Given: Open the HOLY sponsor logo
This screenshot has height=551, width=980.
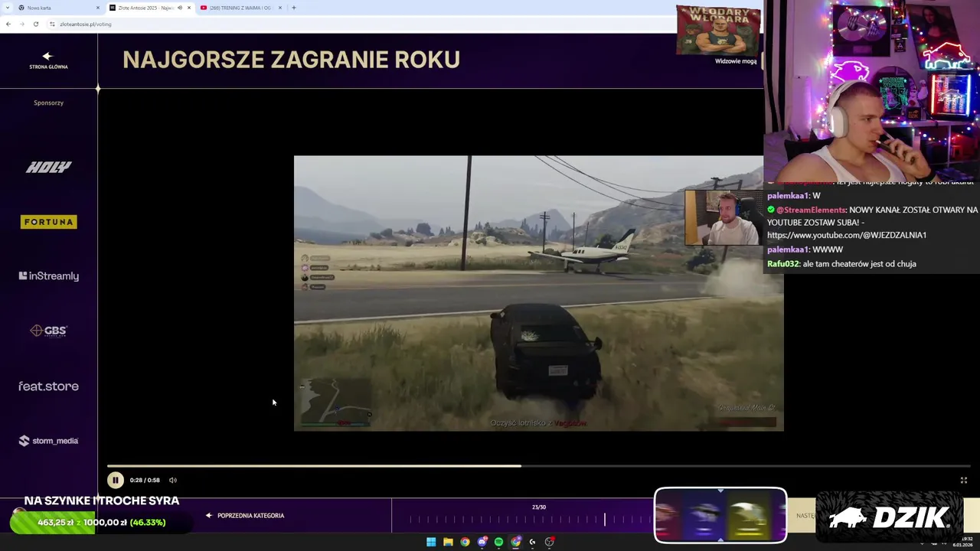Looking at the screenshot, I should pyautogui.click(x=48, y=167).
